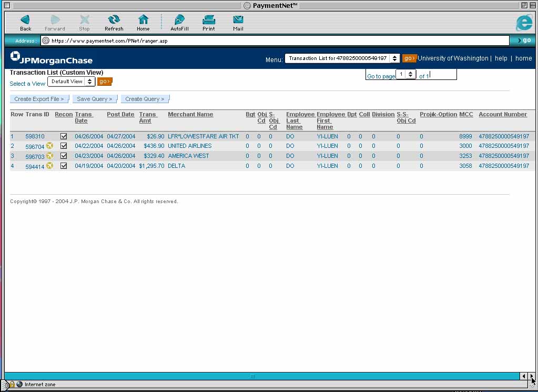Screen dimensions: 538x392
Task: Sort by the Recon column header
Action: pos(64,114)
